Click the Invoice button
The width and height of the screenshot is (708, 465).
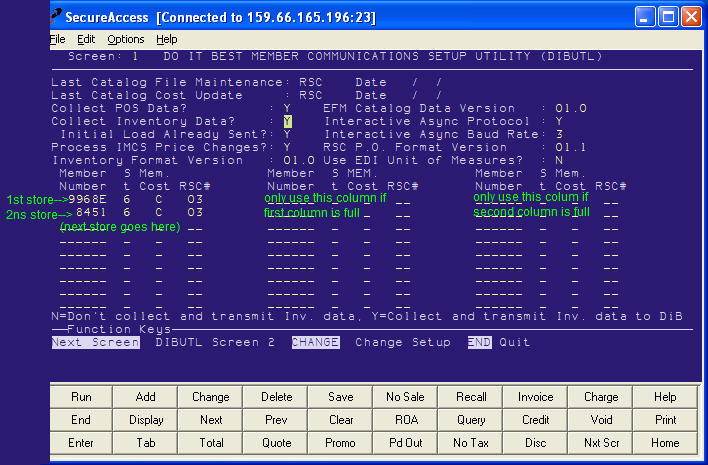click(x=536, y=397)
